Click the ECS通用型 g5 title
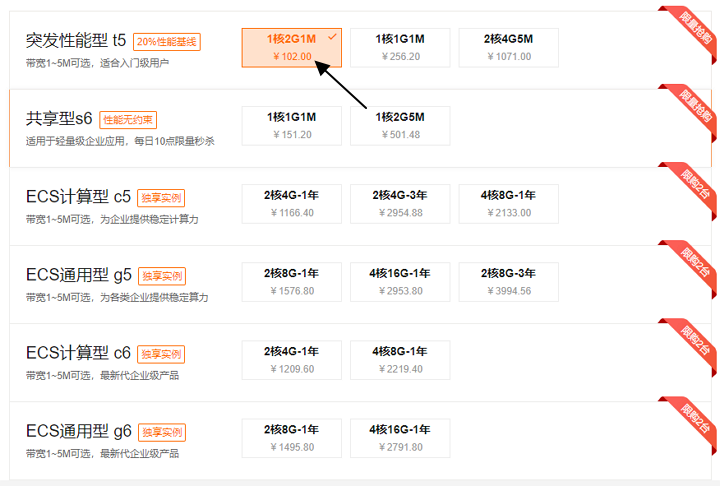The height and width of the screenshot is (486, 720). (x=79, y=275)
